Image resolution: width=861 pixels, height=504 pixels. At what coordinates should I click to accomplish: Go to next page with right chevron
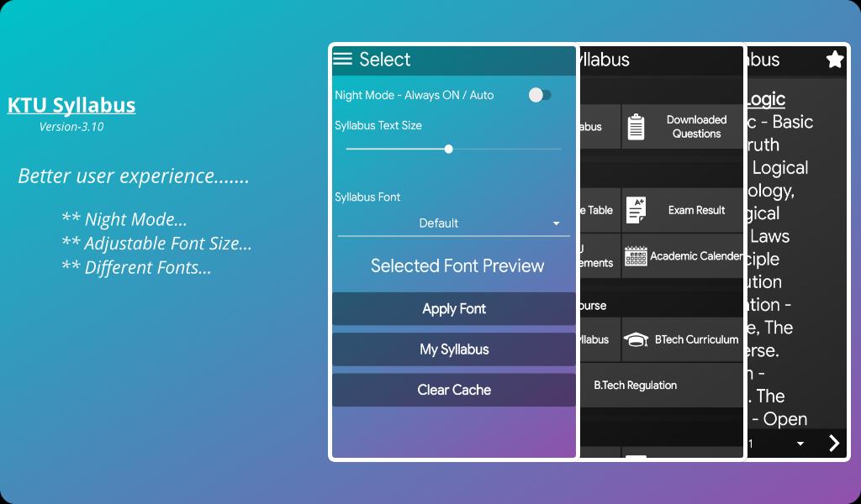[x=835, y=444]
